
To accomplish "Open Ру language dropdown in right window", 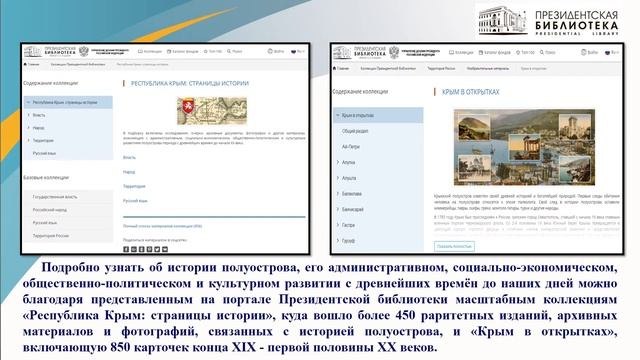I will click(612, 52).
